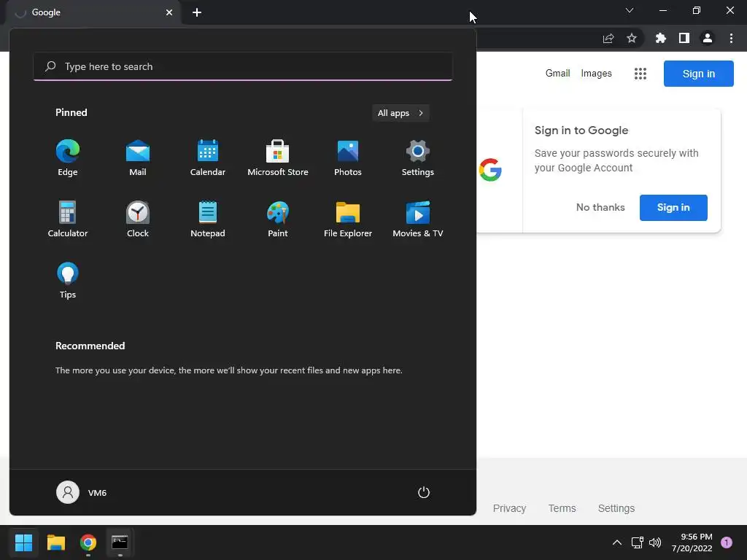Open the clock and date flyout
Screen dimensions: 747x560
692,542
